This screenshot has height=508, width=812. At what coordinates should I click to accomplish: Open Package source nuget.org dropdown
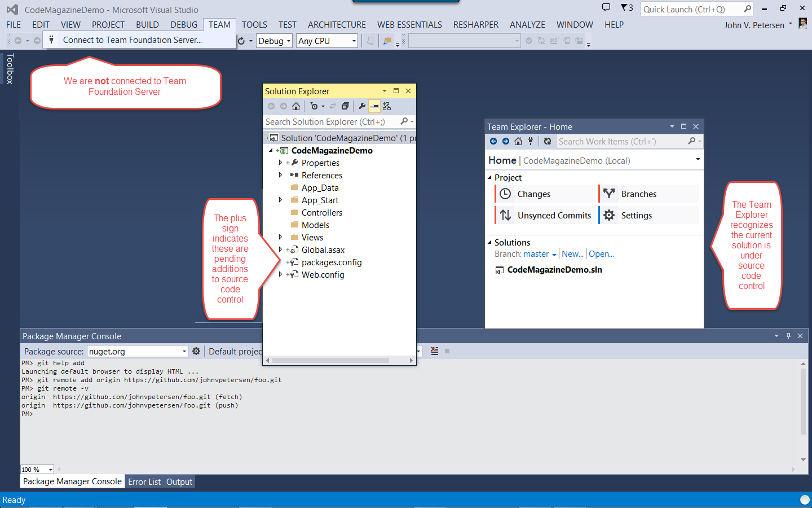click(138, 351)
